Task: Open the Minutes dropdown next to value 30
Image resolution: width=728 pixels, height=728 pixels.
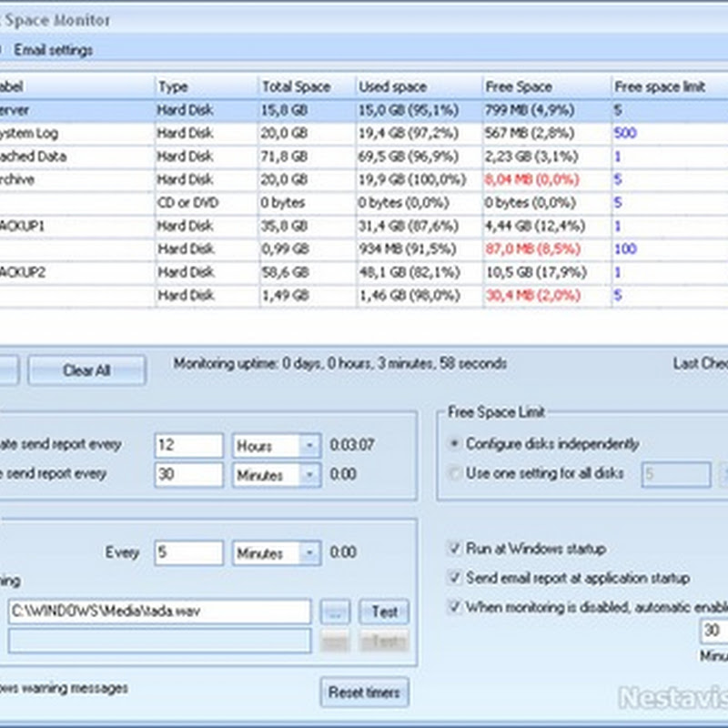Action: [310, 474]
